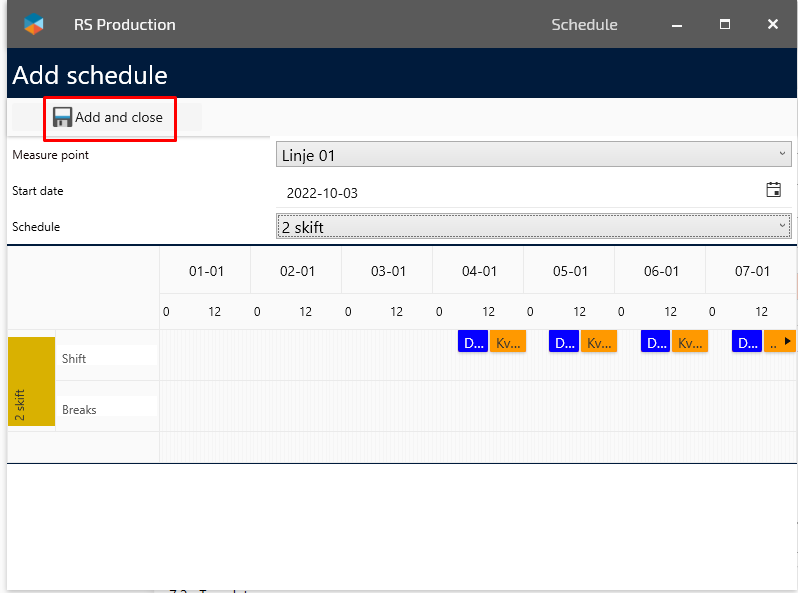The width and height of the screenshot is (798, 593).
Task: Select the orange shift block under 06-01
Action: coord(689,342)
